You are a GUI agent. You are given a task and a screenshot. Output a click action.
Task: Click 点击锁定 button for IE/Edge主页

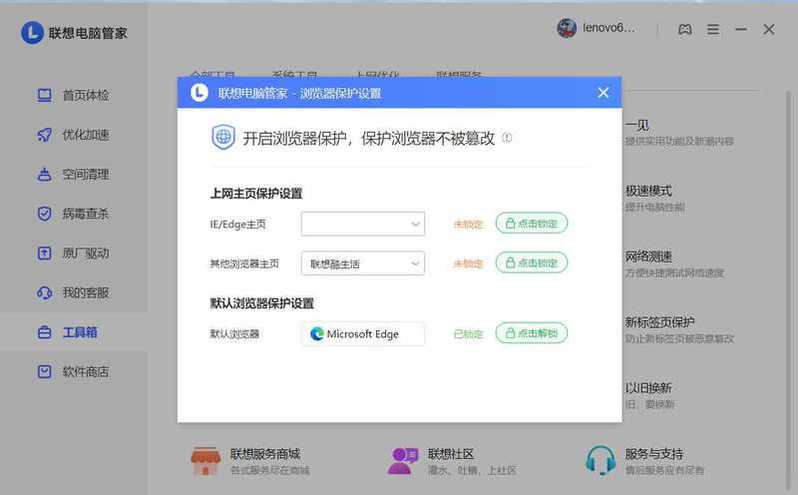click(531, 223)
